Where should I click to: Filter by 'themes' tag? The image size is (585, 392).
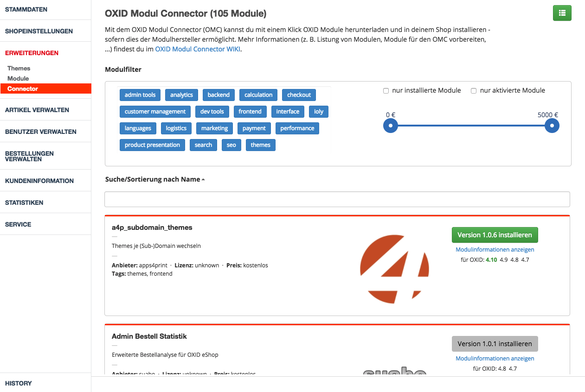coord(261,145)
